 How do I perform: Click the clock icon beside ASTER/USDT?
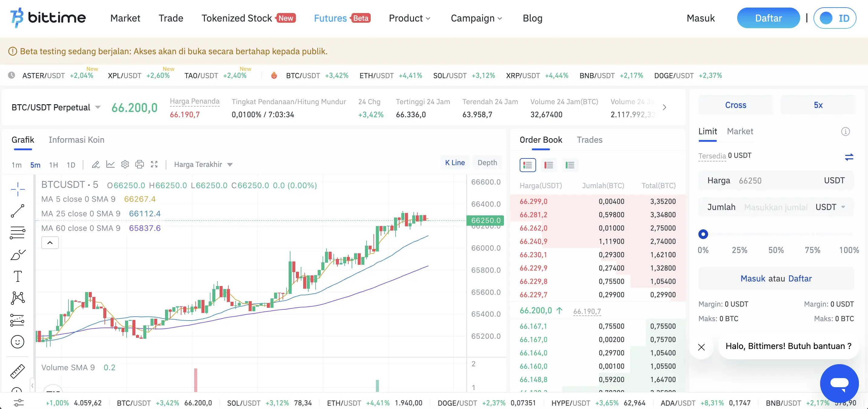coord(12,75)
